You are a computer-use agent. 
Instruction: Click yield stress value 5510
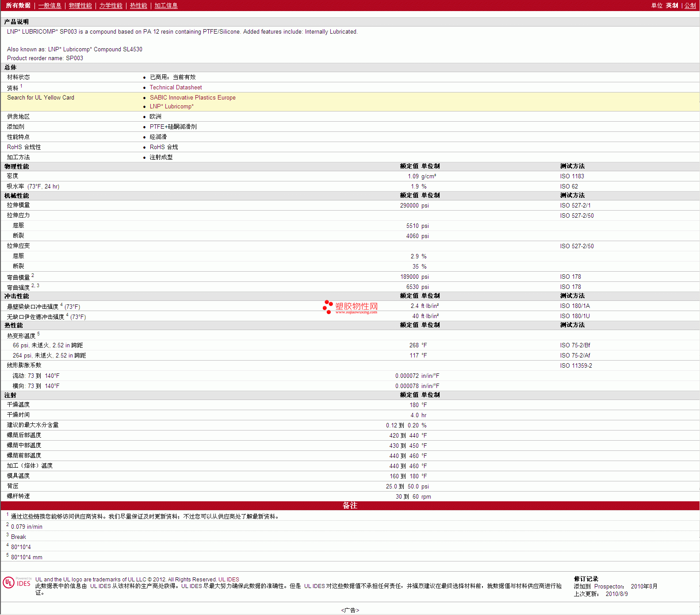pyautogui.click(x=413, y=226)
